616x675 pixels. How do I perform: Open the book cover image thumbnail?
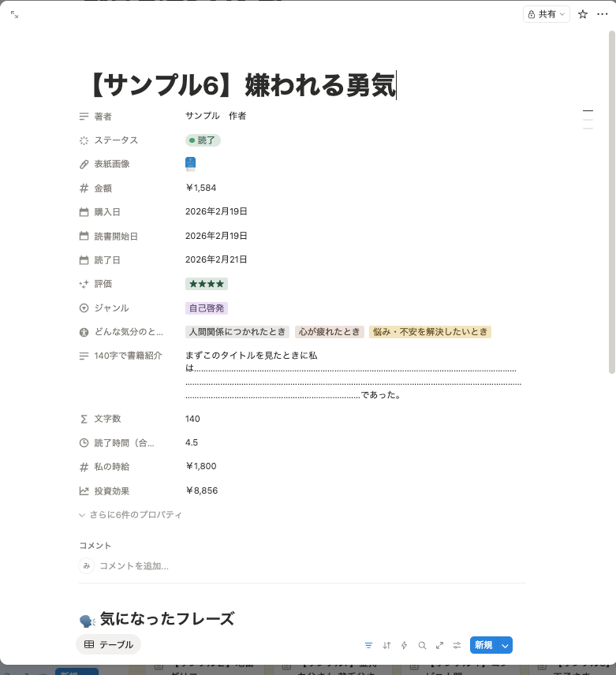tap(190, 164)
